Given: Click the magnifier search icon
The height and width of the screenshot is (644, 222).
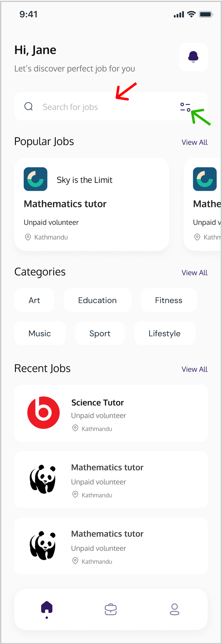Looking at the screenshot, I should coord(29,107).
